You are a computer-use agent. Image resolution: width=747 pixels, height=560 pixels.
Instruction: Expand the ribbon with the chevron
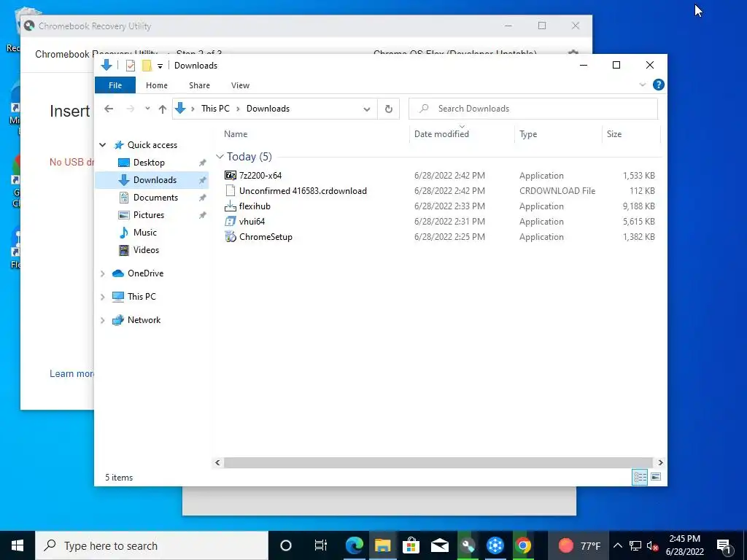(642, 85)
